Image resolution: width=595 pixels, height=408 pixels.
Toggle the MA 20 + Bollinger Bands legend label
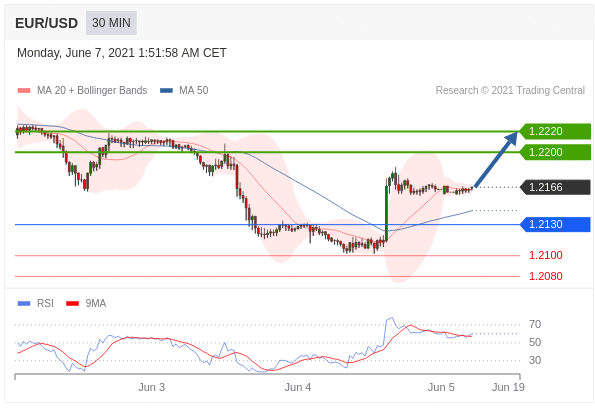coord(92,90)
